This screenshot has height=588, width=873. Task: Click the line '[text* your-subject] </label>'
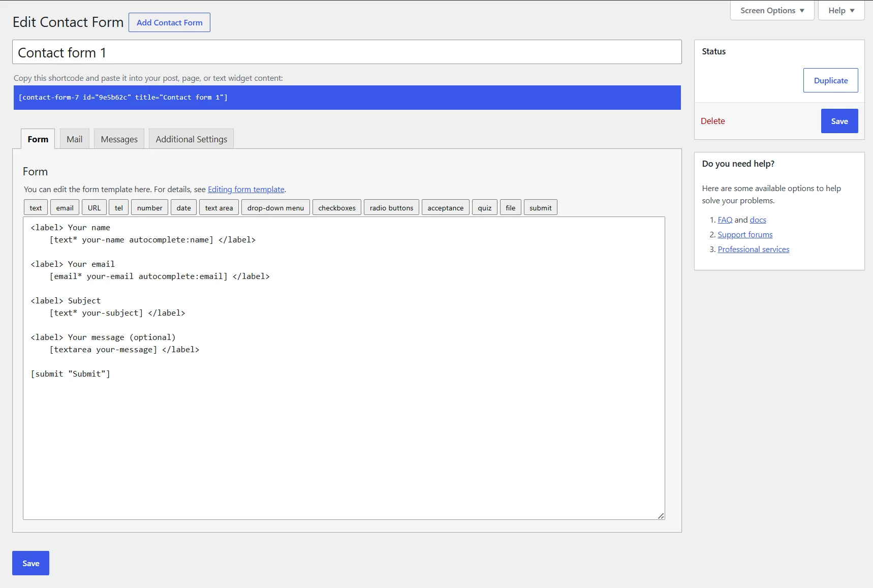pos(117,313)
